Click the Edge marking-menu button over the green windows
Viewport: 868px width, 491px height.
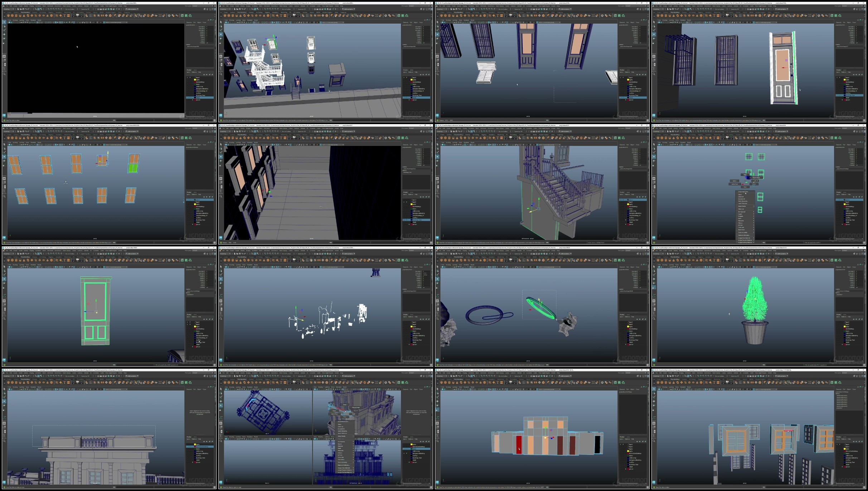point(746,175)
